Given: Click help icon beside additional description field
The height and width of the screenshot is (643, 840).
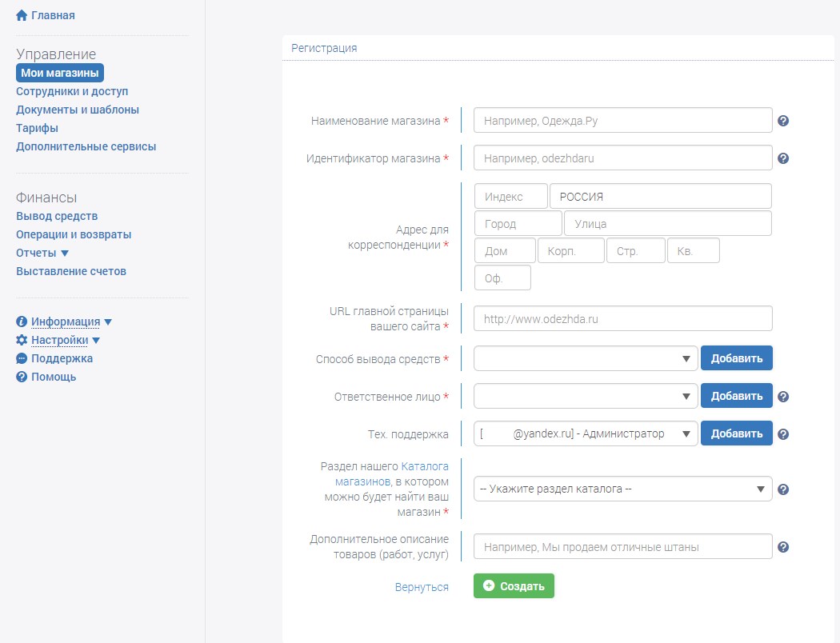Looking at the screenshot, I should 783,547.
